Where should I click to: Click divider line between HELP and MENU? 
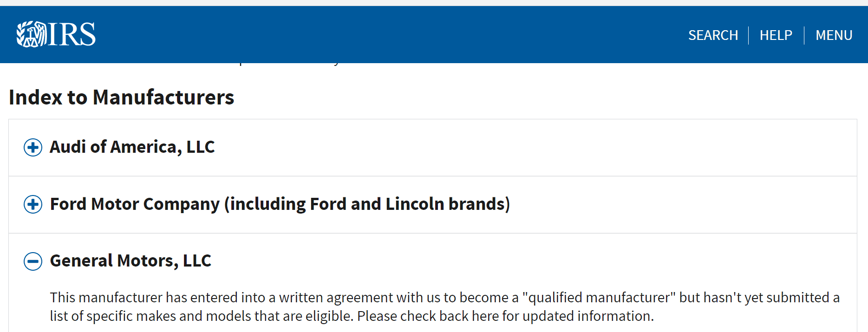click(x=804, y=35)
